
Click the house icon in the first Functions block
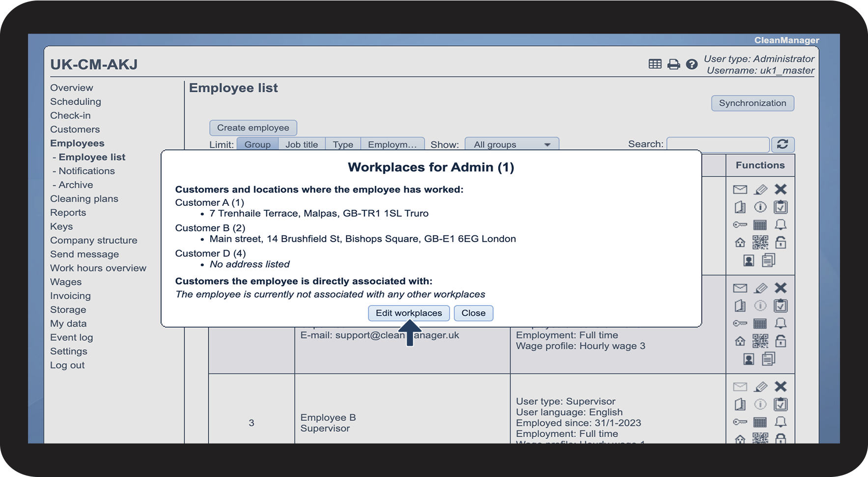740,243
